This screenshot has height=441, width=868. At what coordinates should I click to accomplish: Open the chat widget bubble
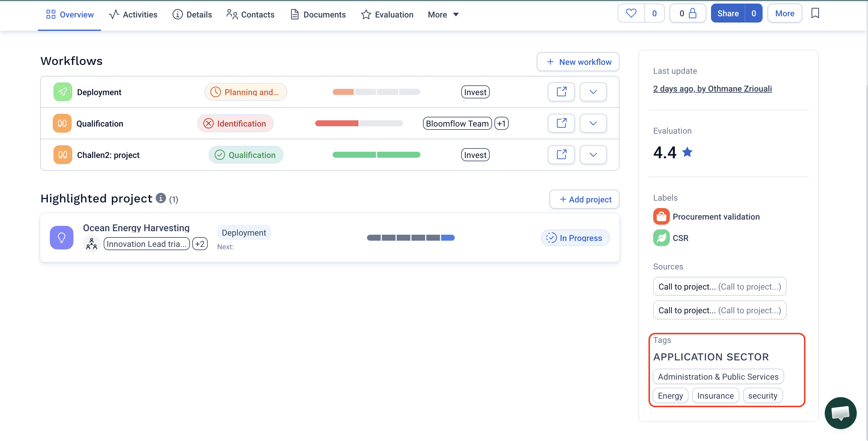point(840,413)
